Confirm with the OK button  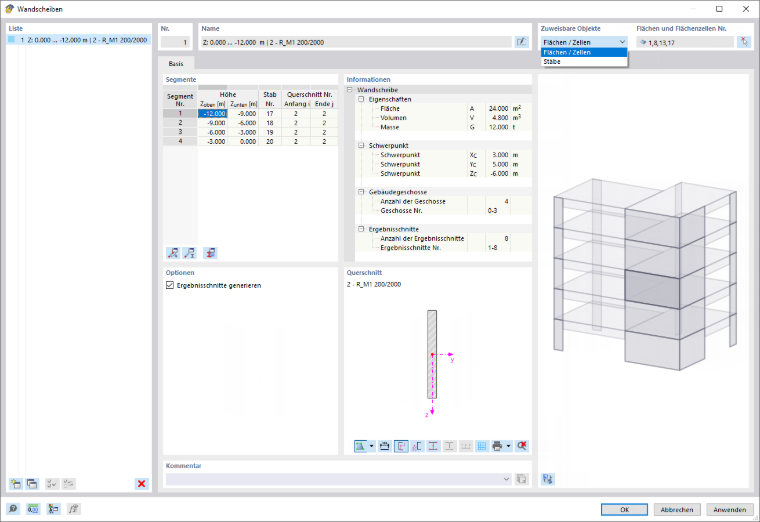(624, 509)
